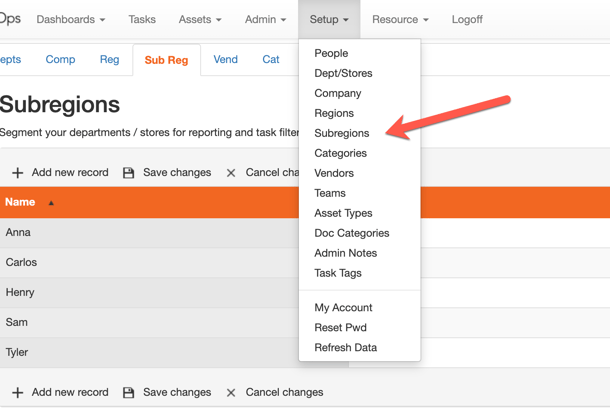The height and width of the screenshot is (415, 610).
Task: Click the sort arrow beside Name column
Action: (51, 203)
